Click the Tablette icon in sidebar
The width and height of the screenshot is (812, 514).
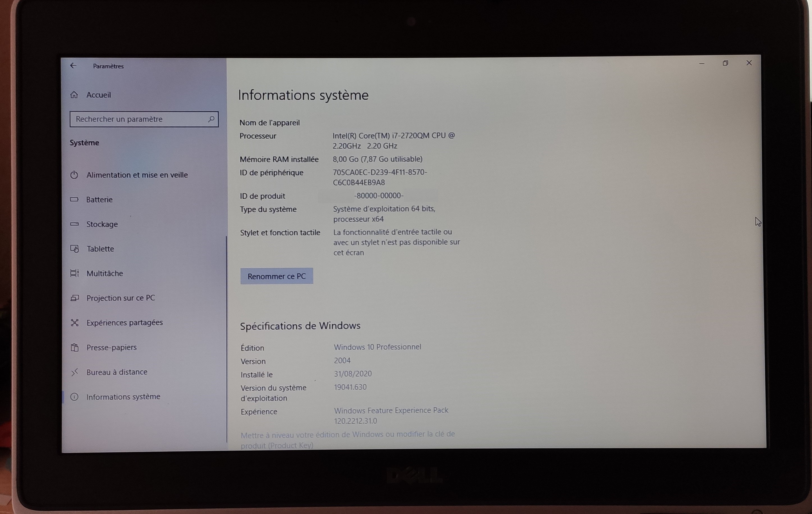pyautogui.click(x=75, y=249)
